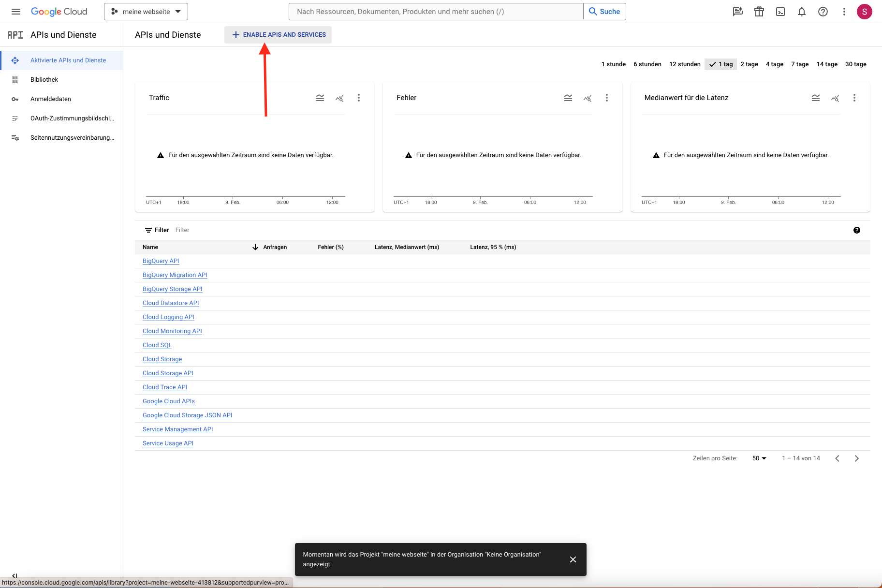Open the Google Cloud APIs link
882x588 pixels.
(x=169, y=401)
